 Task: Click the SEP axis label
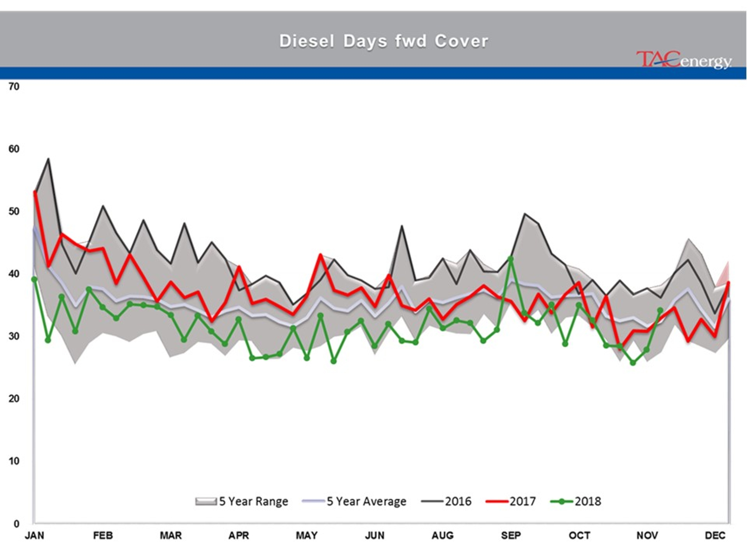click(x=511, y=535)
